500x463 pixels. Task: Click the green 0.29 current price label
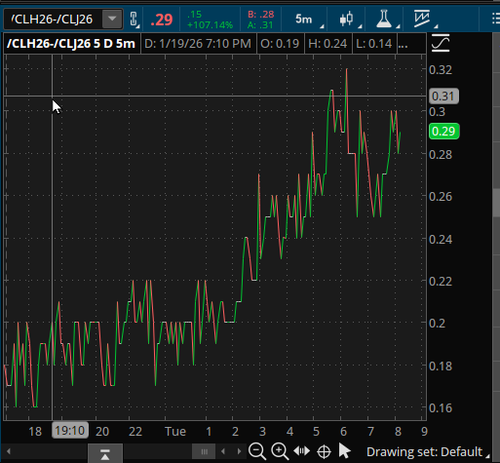tap(444, 131)
